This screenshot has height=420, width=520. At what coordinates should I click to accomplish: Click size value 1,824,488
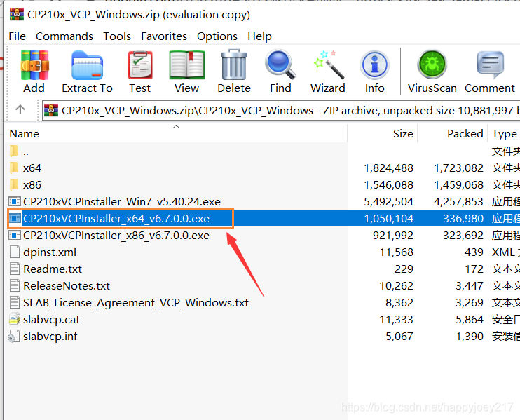(389, 168)
